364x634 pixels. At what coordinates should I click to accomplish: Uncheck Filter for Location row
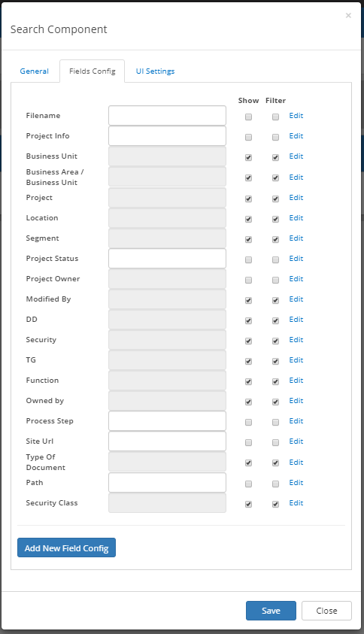[x=275, y=219]
